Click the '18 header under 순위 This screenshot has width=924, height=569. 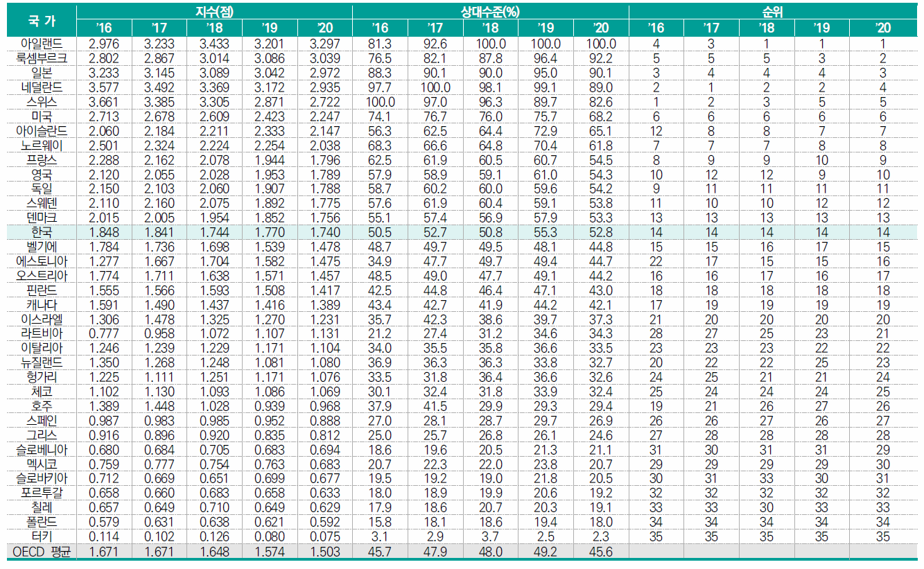[767, 28]
